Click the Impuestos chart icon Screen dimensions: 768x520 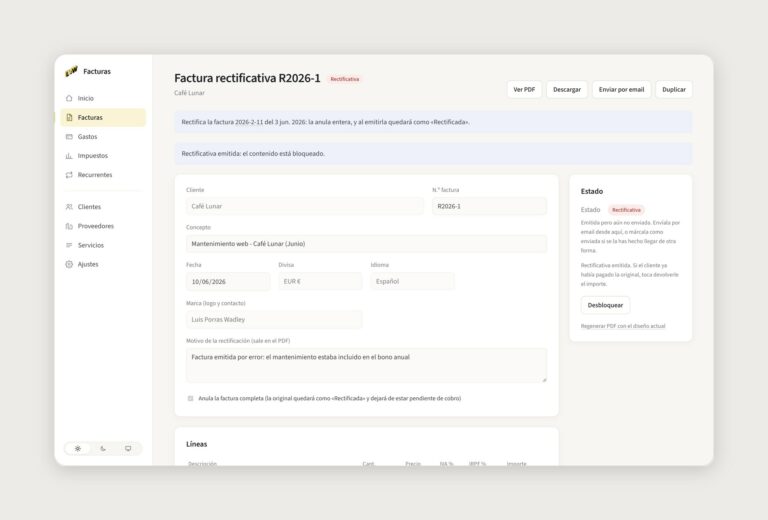point(69,156)
